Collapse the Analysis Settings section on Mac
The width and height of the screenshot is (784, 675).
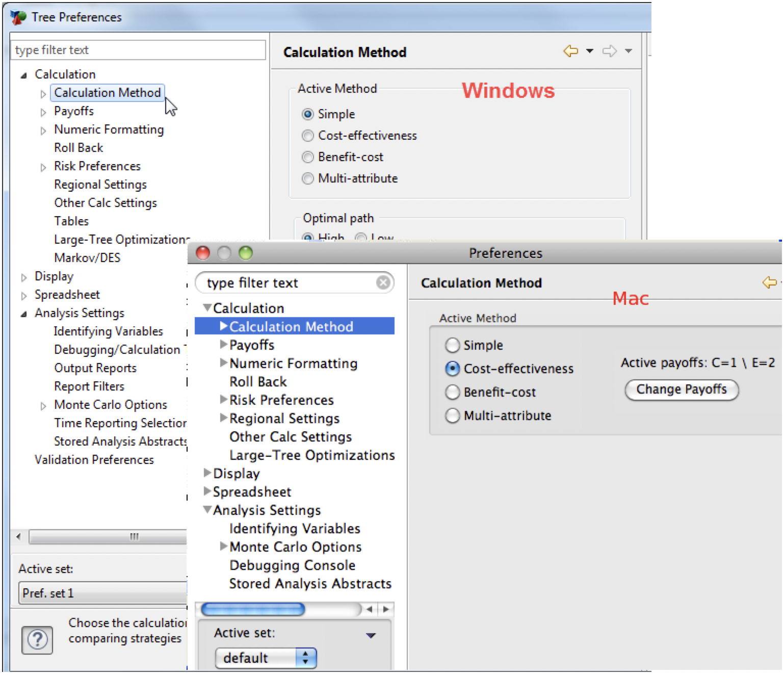(x=207, y=510)
